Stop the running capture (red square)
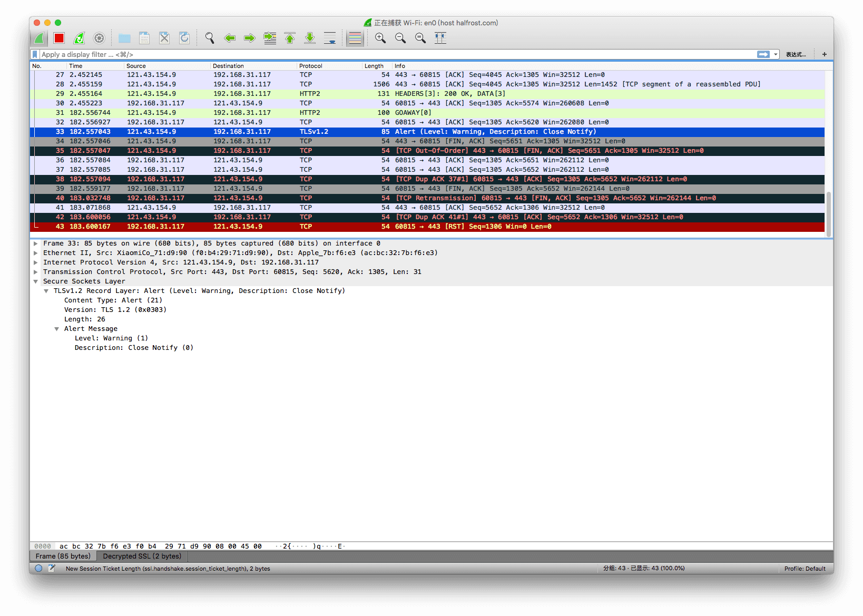863x616 pixels. tap(59, 38)
